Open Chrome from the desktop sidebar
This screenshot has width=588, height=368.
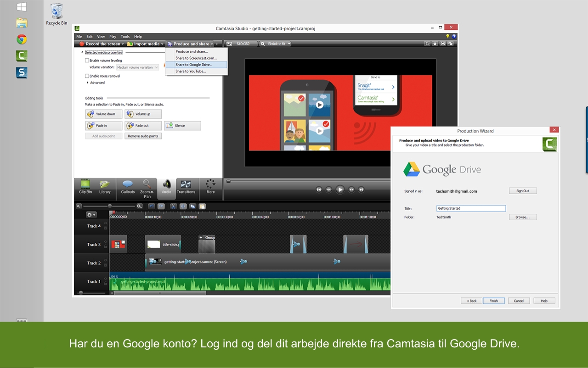point(22,39)
